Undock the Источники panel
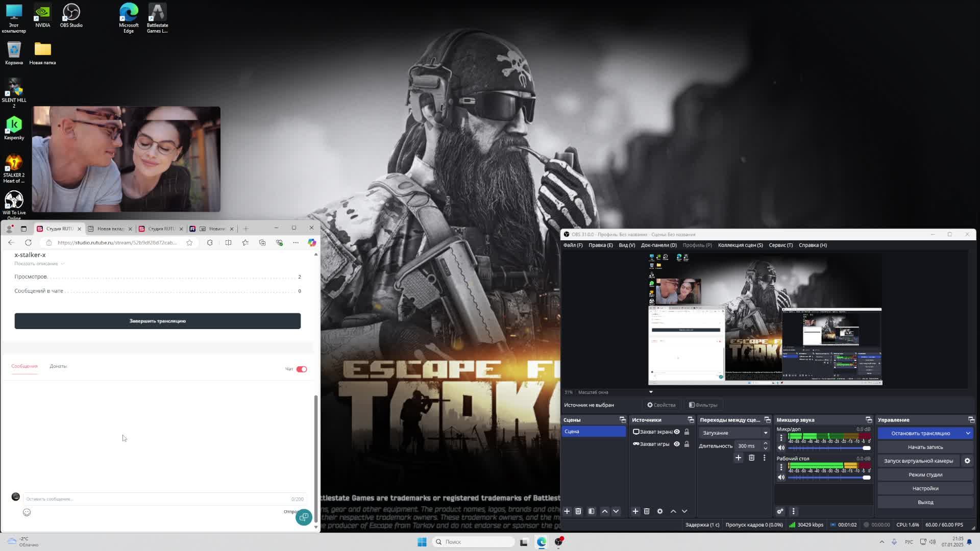This screenshot has width=980, height=551. click(691, 420)
